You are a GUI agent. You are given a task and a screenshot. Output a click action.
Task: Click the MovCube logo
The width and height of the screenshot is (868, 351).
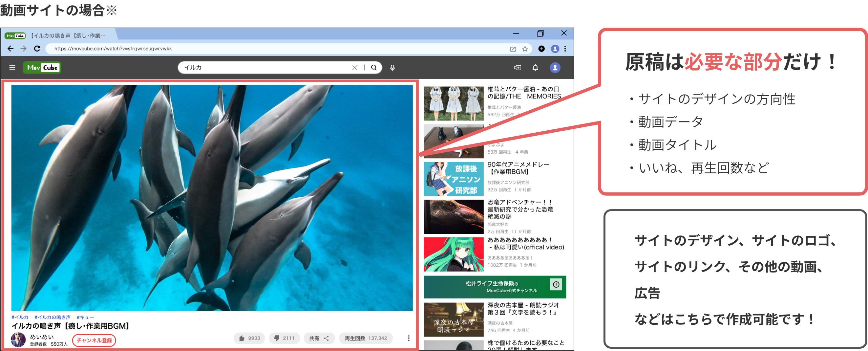tap(42, 67)
